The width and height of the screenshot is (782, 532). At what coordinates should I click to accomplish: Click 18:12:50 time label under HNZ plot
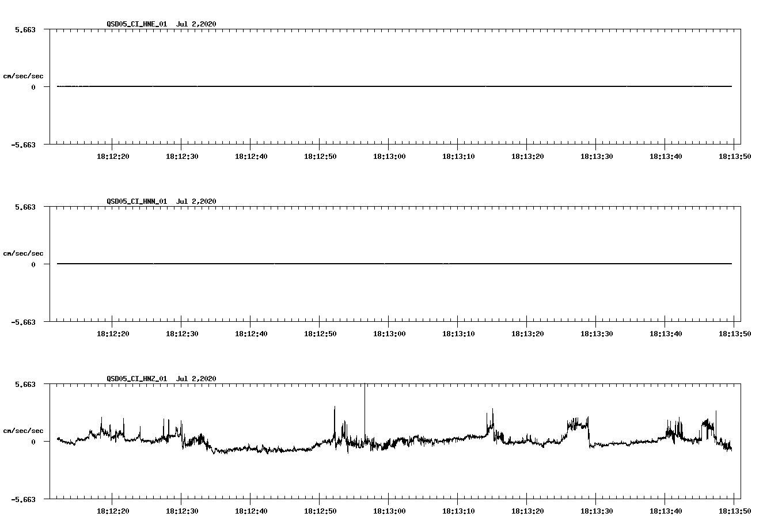[x=320, y=511]
